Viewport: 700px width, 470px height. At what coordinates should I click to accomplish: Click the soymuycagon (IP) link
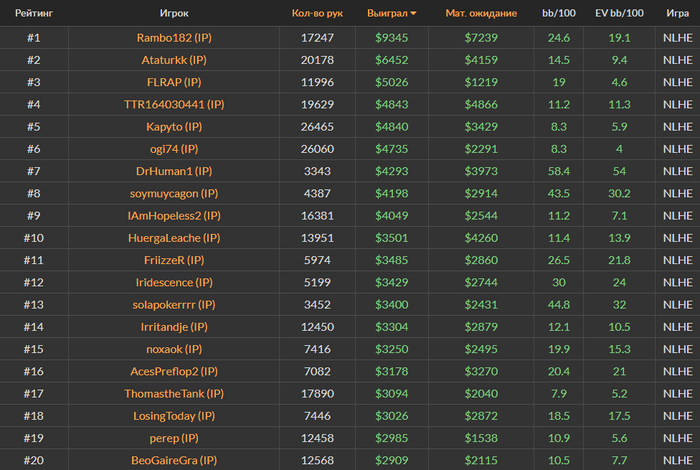click(174, 193)
